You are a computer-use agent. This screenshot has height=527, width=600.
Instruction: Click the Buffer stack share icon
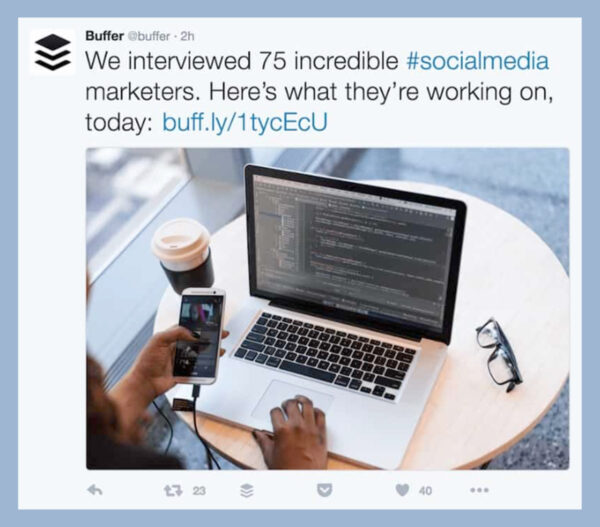[x=247, y=490]
